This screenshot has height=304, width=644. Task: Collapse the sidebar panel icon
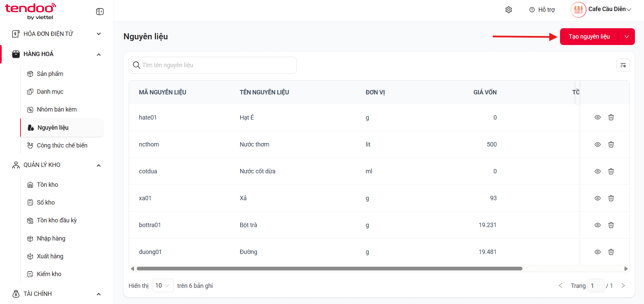pyautogui.click(x=100, y=12)
